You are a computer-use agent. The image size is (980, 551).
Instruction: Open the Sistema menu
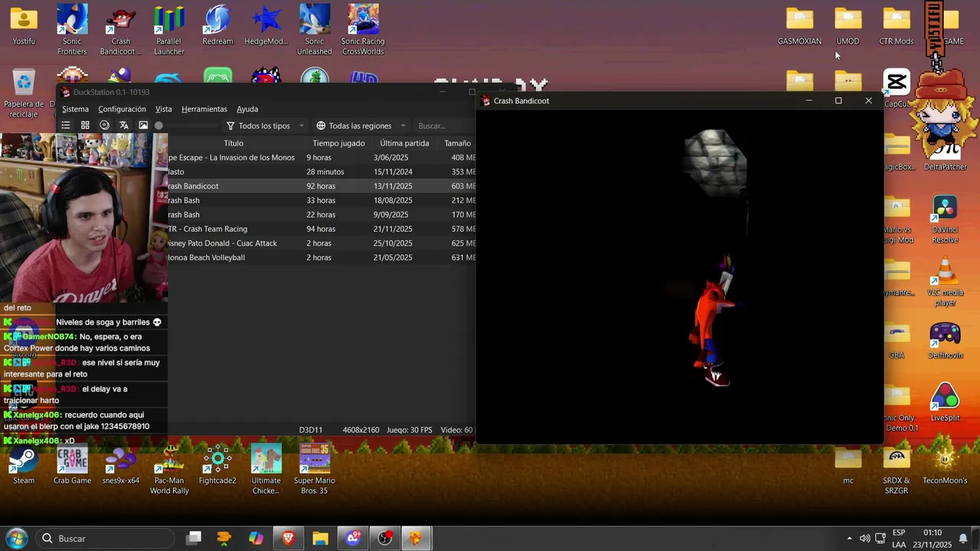75,109
